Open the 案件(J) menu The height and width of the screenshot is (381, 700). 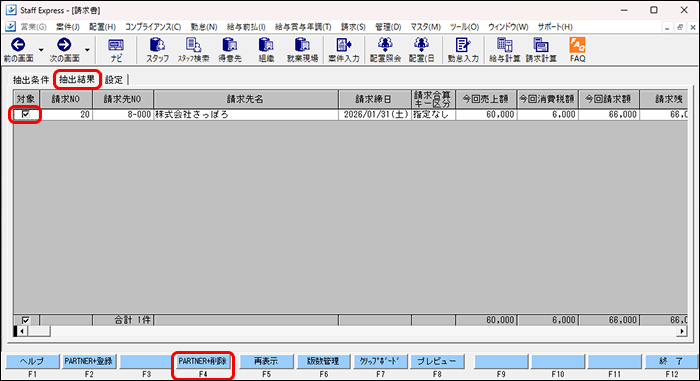click(68, 27)
